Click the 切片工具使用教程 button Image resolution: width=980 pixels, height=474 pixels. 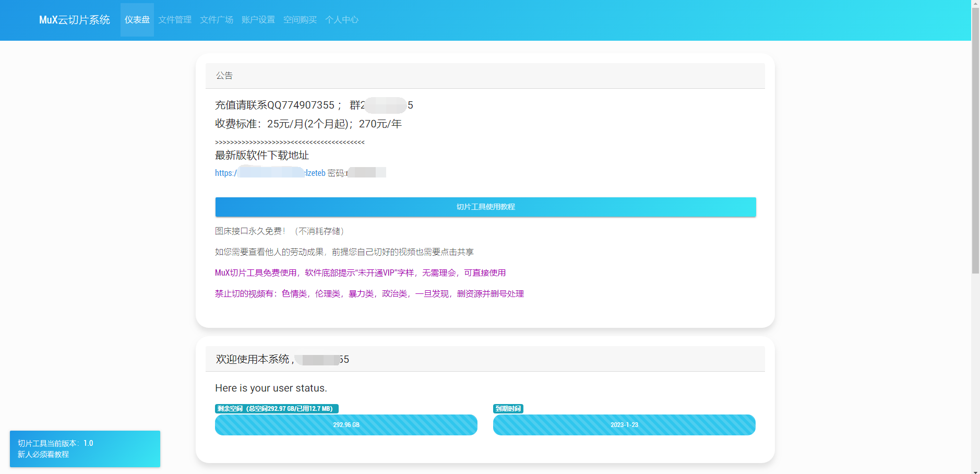(485, 207)
